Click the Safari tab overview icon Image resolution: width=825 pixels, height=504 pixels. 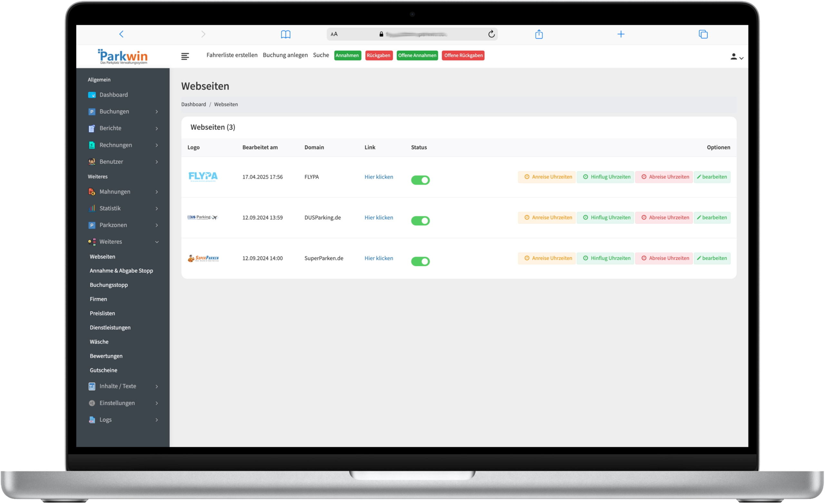pos(703,34)
